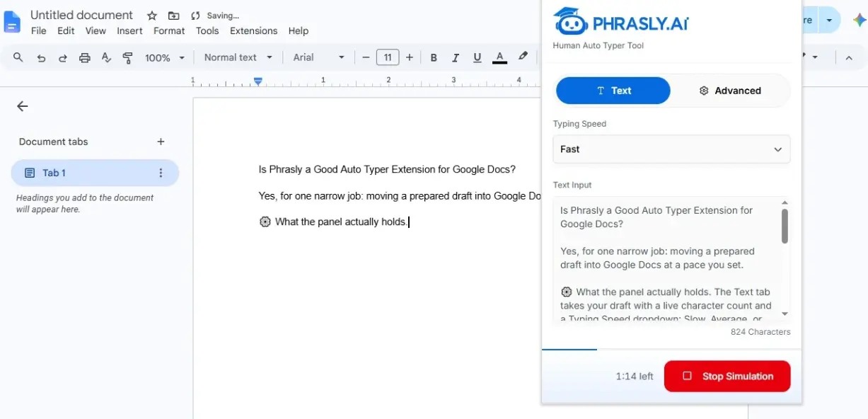Switch to the Text tab in Phrasly
The width and height of the screenshot is (868, 419).
613,91
